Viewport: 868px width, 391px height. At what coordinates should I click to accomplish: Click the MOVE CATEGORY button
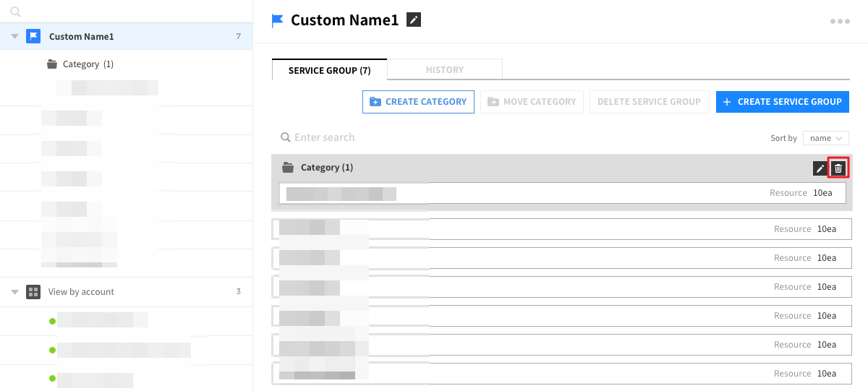point(532,102)
